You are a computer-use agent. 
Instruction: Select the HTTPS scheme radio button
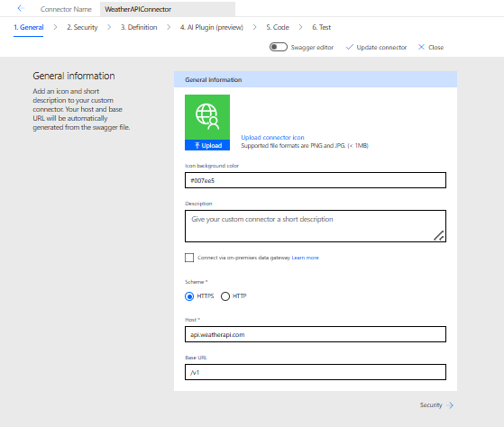click(189, 296)
